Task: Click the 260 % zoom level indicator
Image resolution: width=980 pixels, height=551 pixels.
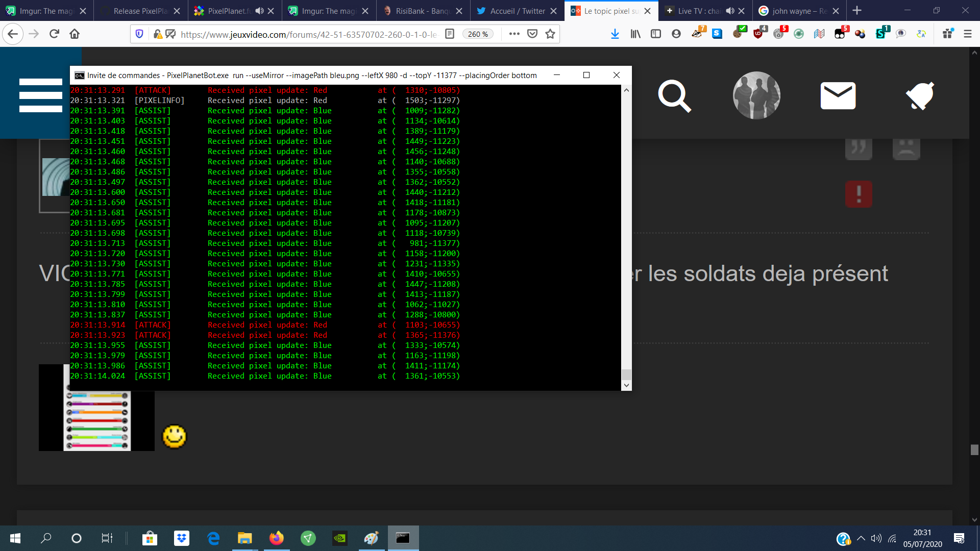Action: click(x=478, y=34)
